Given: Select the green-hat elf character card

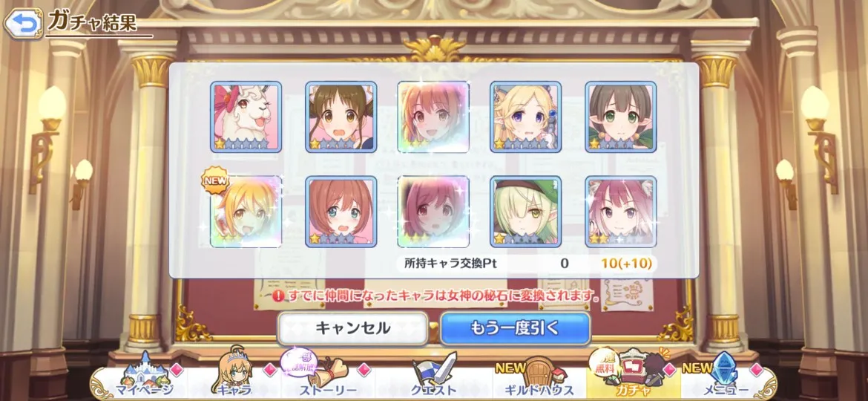Looking at the screenshot, I should [x=525, y=212].
